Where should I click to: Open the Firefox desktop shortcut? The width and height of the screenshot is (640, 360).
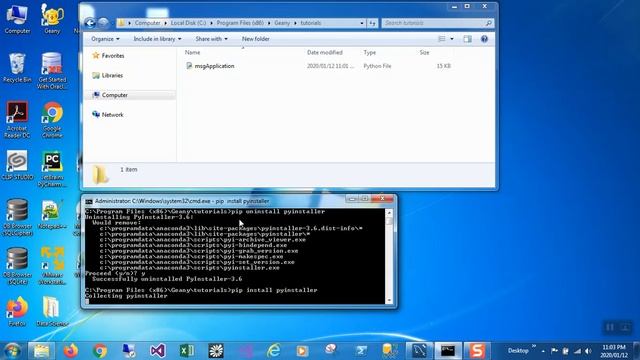(x=17, y=312)
